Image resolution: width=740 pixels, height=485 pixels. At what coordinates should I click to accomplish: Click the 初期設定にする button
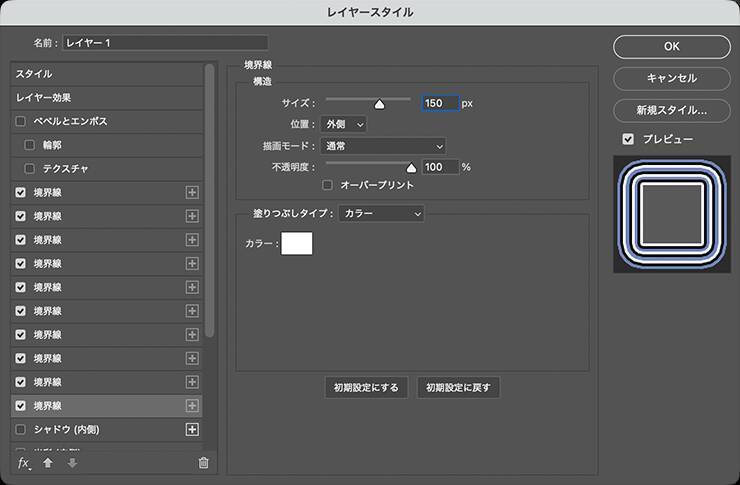click(x=366, y=388)
